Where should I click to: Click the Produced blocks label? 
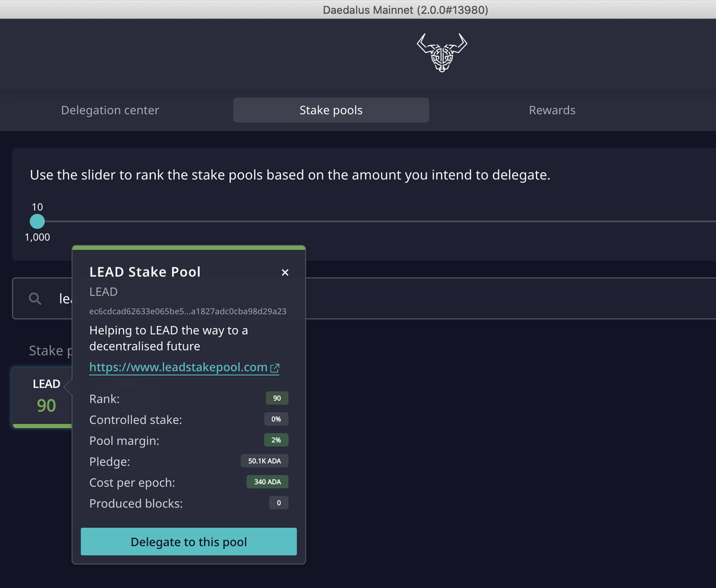point(136,503)
